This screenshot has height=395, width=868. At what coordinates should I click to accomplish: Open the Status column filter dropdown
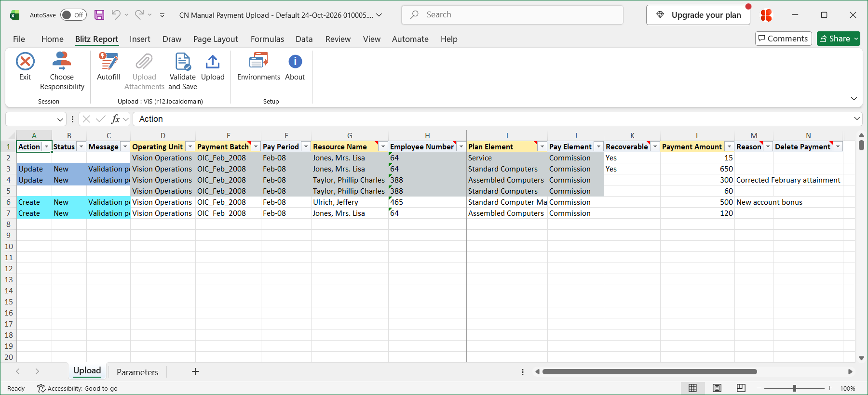pyautogui.click(x=81, y=147)
